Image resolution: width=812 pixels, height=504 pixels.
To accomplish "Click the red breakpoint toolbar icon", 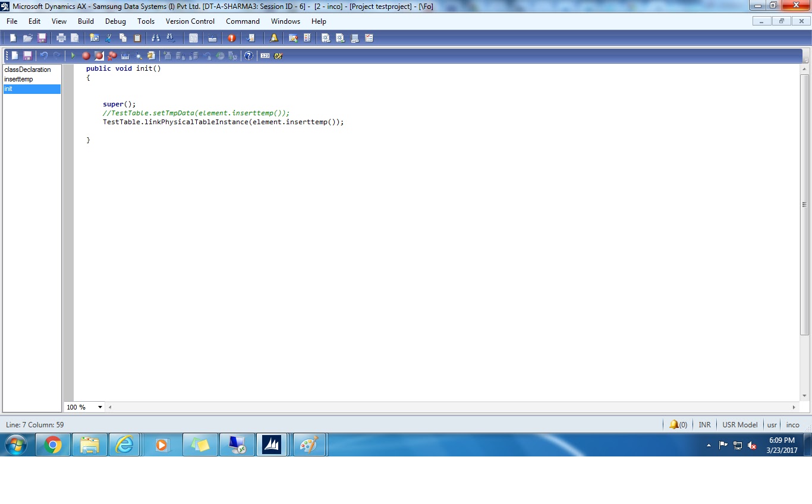I will coord(85,55).
